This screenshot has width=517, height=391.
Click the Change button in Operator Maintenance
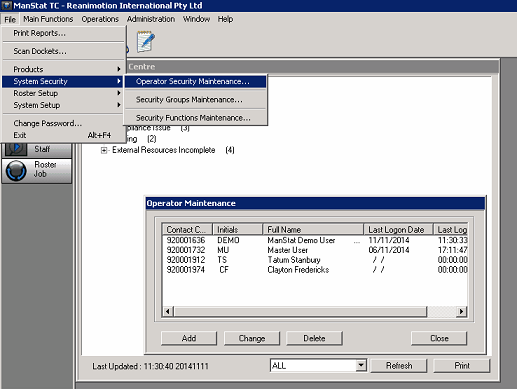(x=252, y=338)
